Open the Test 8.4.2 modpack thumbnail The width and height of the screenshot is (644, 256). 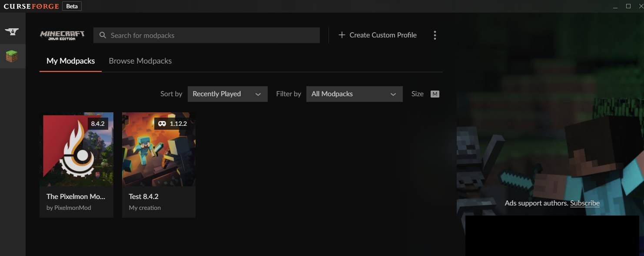tap(159, 149)
